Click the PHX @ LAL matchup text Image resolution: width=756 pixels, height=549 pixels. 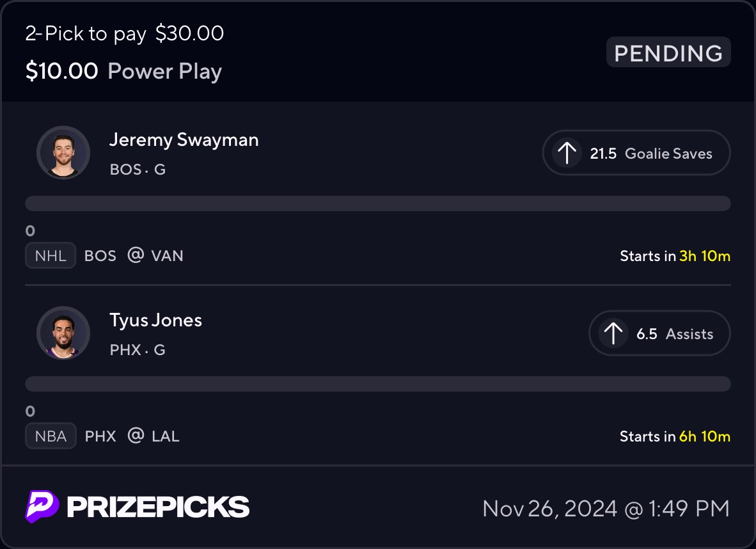pyautogui.click(x=132, y=436)
